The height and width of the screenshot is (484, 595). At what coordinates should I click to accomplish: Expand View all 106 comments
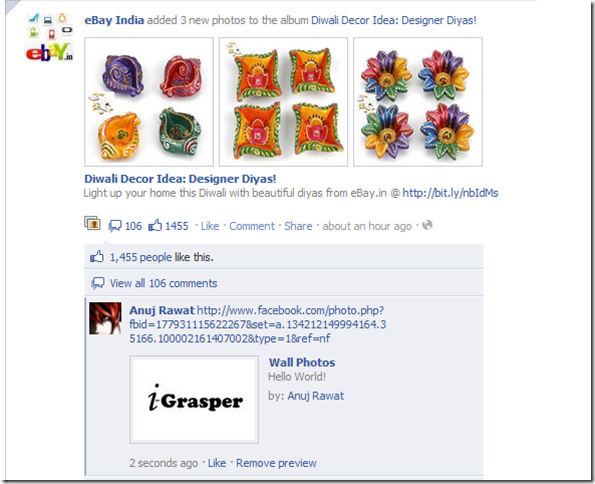[163, 283]
